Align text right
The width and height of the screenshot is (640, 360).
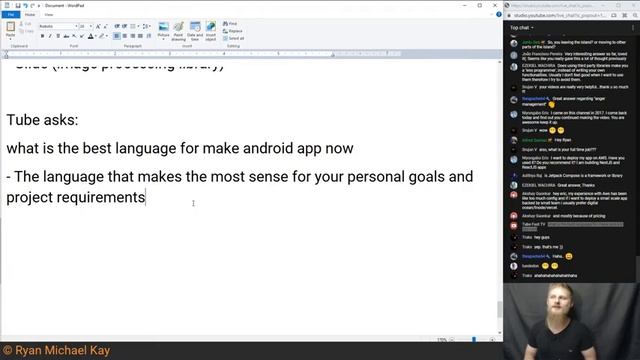pos(133,36)
